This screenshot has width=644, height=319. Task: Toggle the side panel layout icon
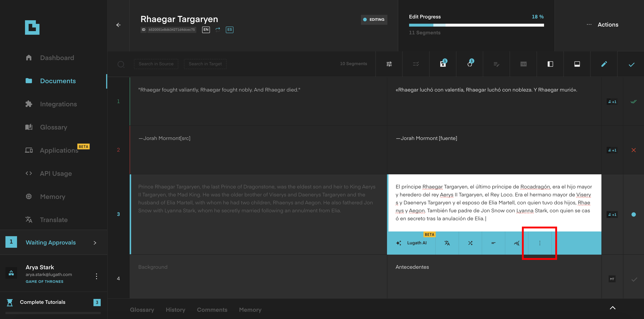click(550, 64)
